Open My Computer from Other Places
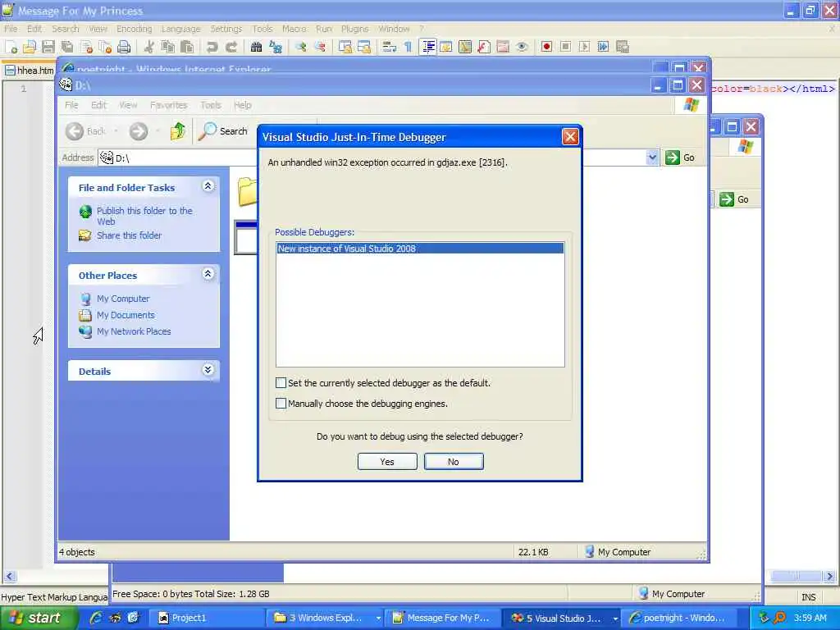The width and height of the screenshot is (840, 630). [123, 299]
